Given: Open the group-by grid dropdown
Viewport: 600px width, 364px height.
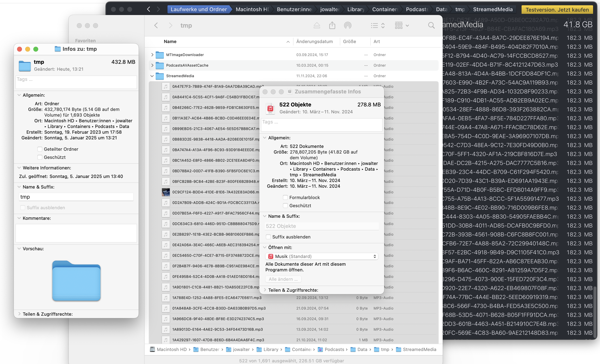Looking at the screenshot, I should (402, 25).
